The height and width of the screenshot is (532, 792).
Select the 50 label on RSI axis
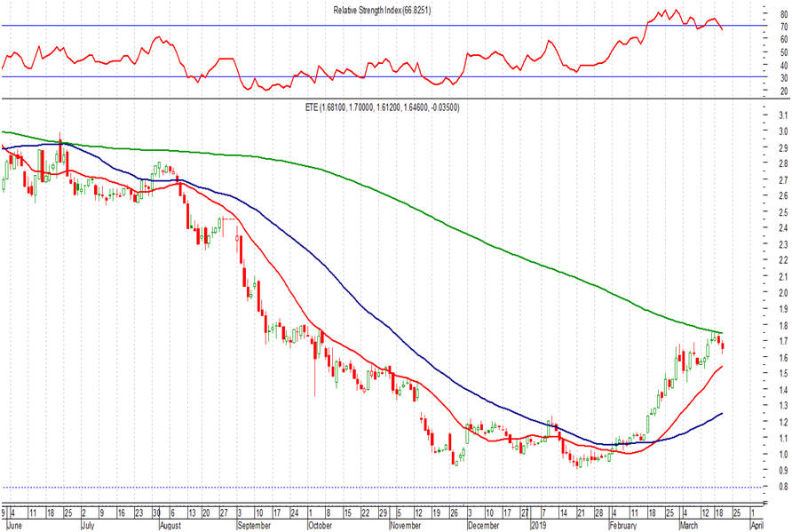tap(784, 52)
